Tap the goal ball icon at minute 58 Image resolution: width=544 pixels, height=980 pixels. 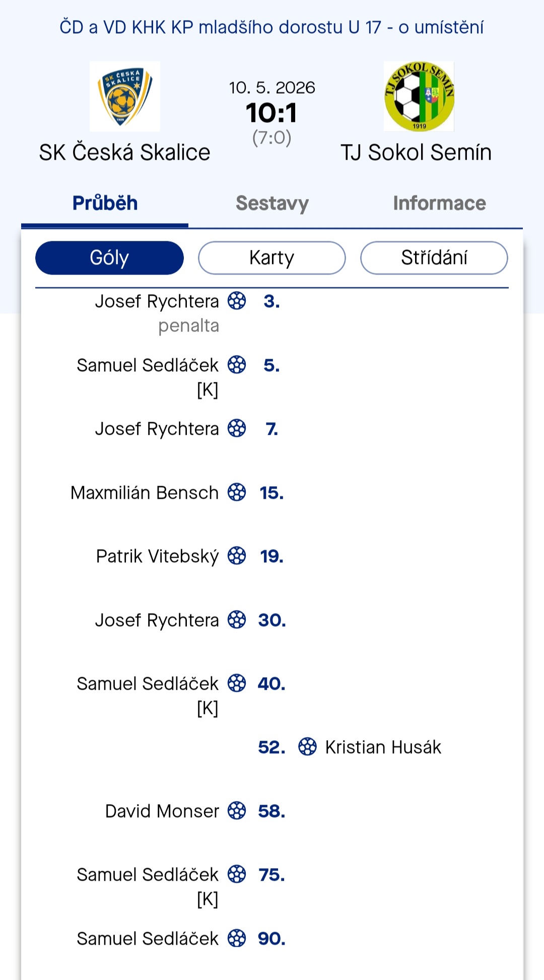[237, 811]
